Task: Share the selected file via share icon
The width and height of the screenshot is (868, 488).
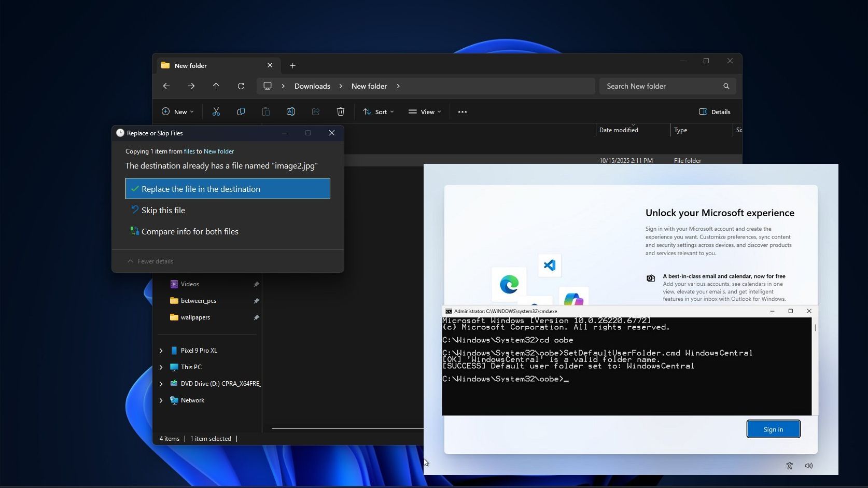Action: [x=315, y=111]
